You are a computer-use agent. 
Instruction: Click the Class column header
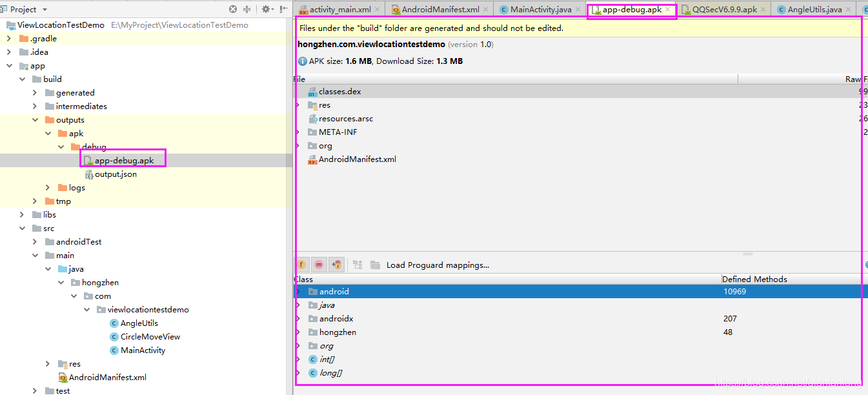click(507, 279)
